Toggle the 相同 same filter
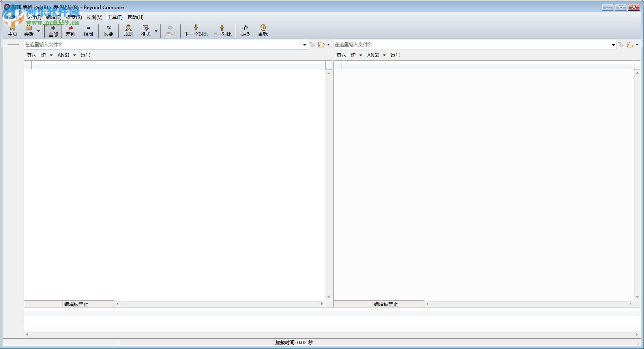Screen dimensions: 644x349 click(x=88, y=31)
